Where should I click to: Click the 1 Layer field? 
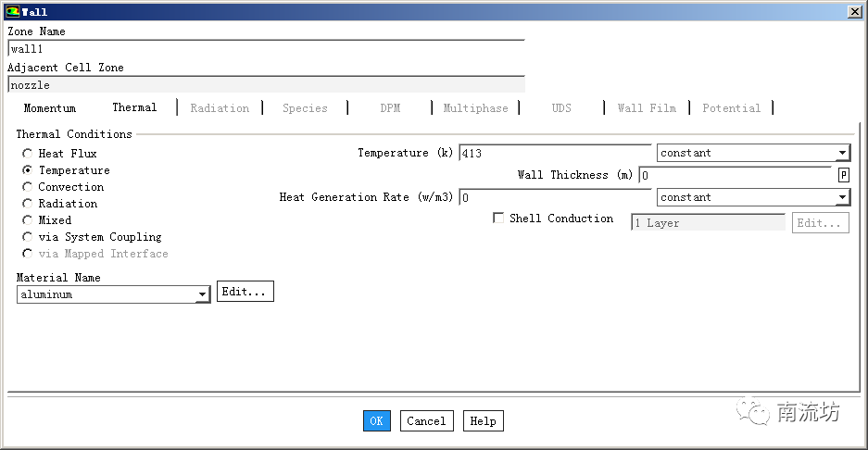point(708,222)
